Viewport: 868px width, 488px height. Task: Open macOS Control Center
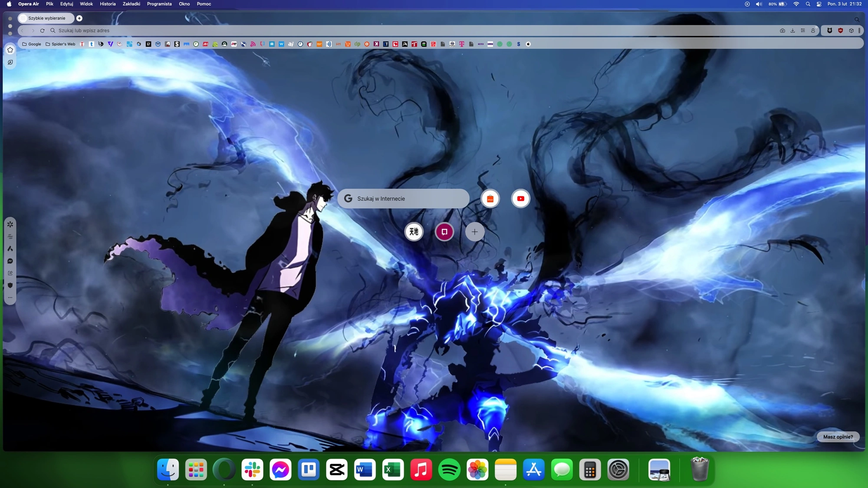pyautogui.click(x=819, y=4)
